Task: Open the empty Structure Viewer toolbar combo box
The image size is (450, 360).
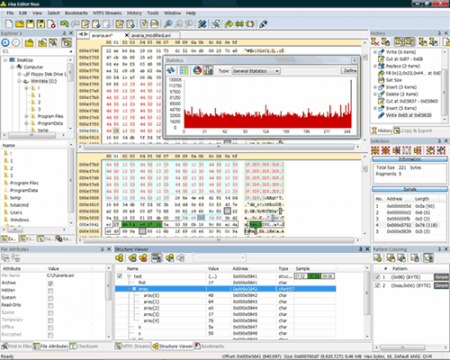Action: [220, 258]
